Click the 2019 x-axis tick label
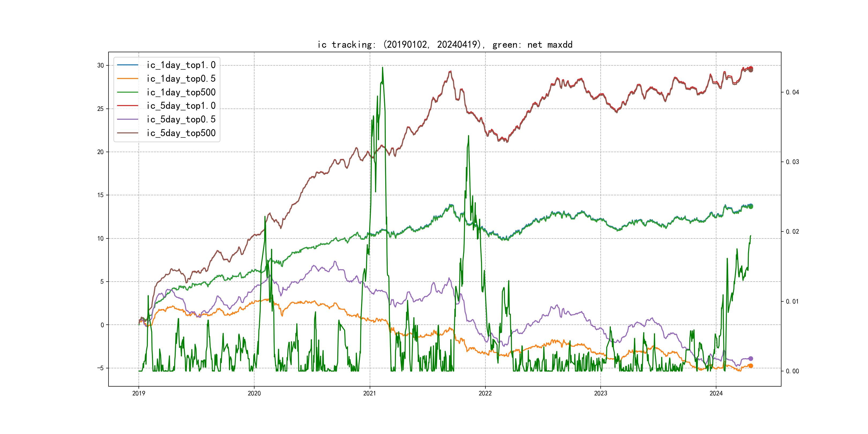The height and width of the screenshot is (434, 868). pyautogui.click(x=139, y=393)
